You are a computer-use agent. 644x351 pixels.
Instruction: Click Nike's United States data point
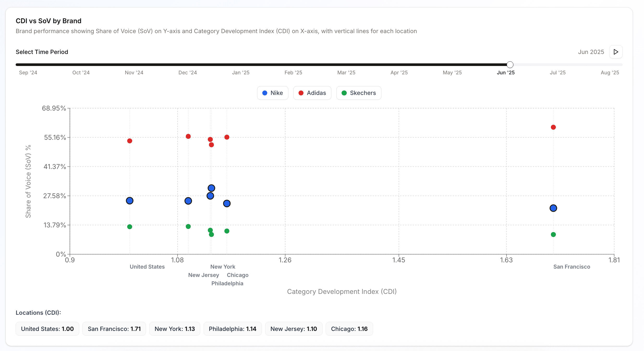[x=130, y=201]
